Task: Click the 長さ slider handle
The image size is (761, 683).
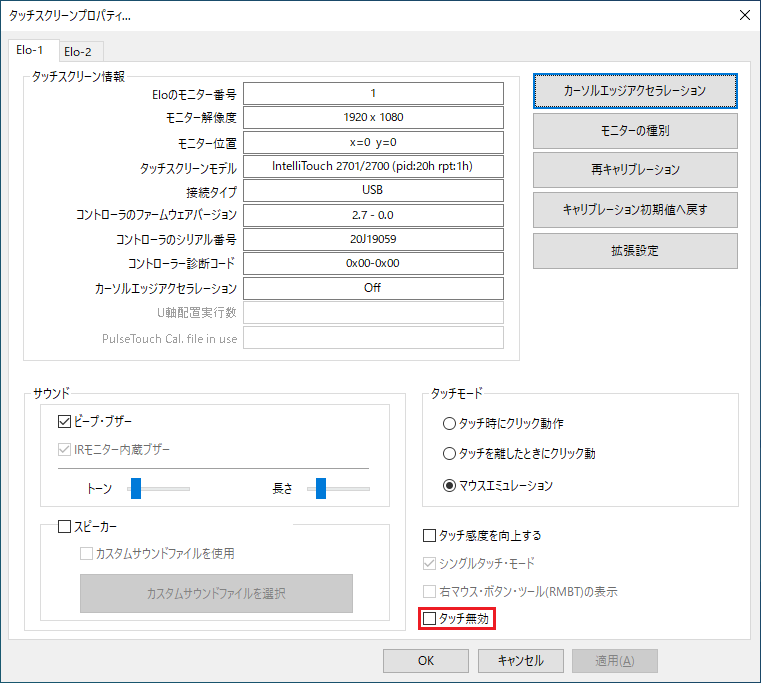Action: point(321,488)
